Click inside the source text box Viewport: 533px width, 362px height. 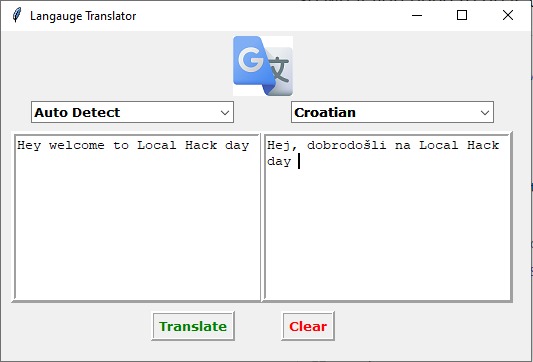[137, 217]
